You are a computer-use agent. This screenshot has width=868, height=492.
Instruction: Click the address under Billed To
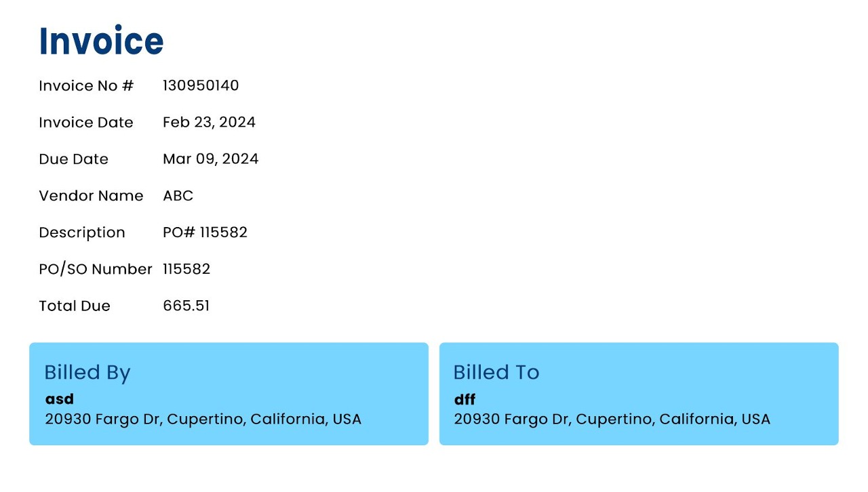pyautogui.click(x=612, y=419)
